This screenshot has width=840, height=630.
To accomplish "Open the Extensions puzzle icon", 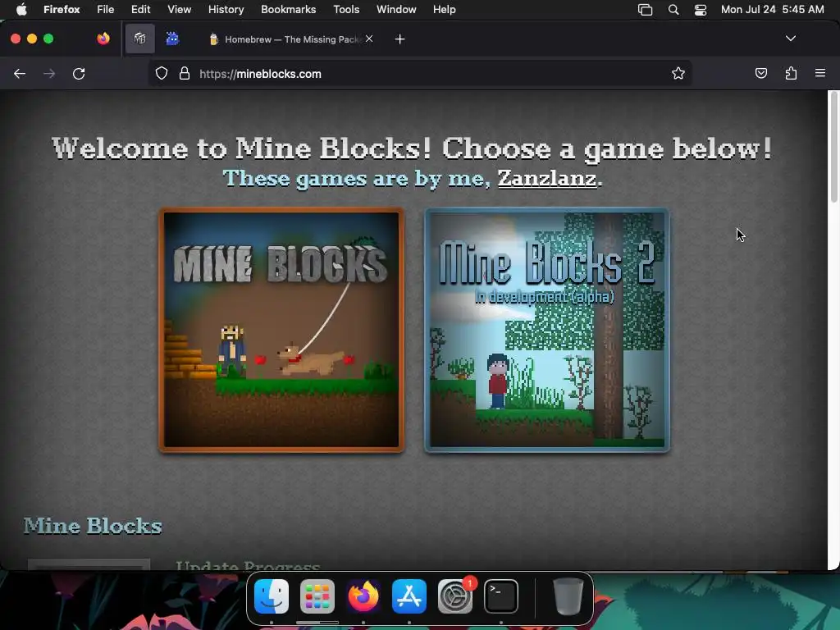I will click(x=791, y=73).
